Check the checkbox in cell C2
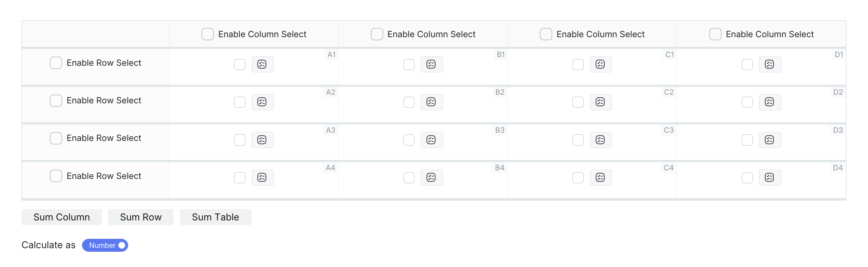868x267 pixels. (578, 102)
